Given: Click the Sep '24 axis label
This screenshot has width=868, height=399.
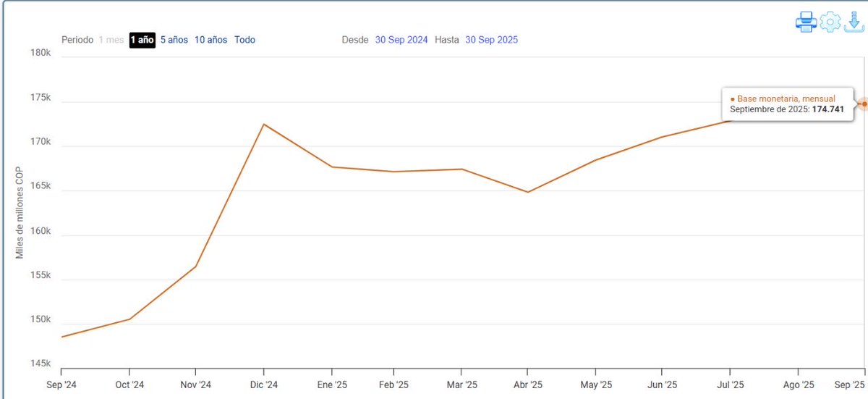Looking at the screenshot, I should click(x=62, y=384).
